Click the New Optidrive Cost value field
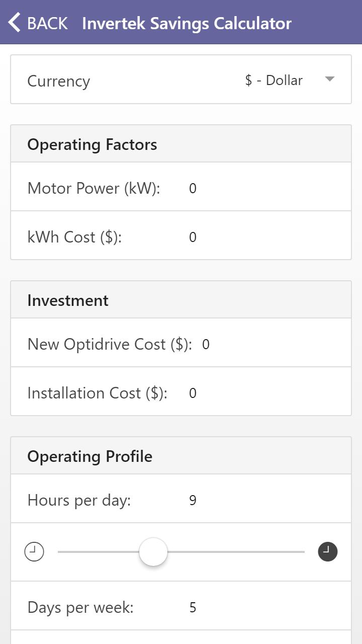362x644 pixels. coord(206,345)
